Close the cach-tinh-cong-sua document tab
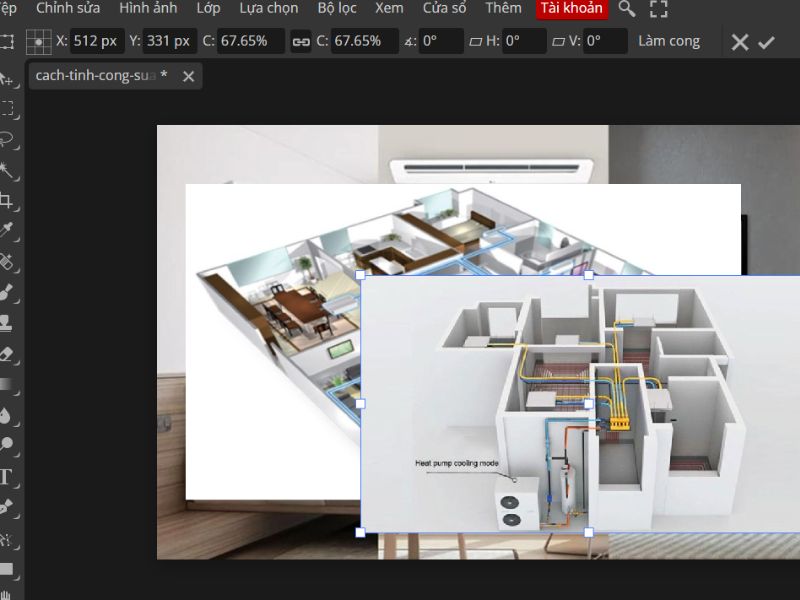 tap(188, 77)
